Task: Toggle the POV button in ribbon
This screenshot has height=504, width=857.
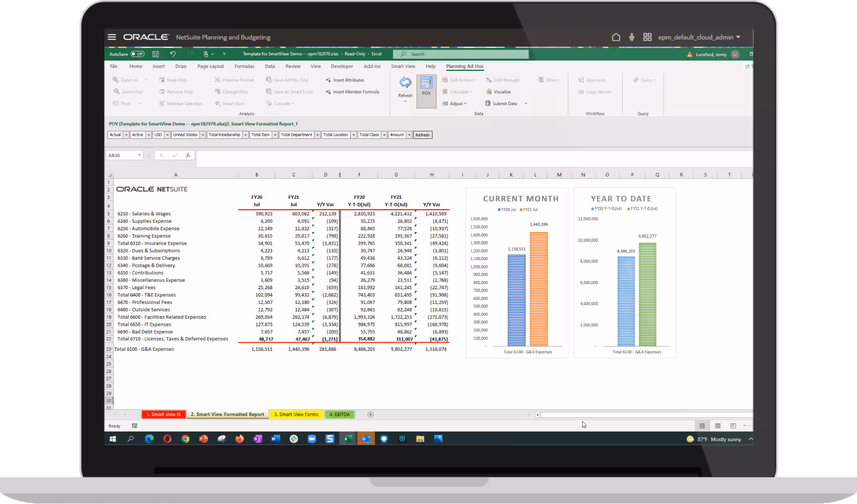Action: 426,86
